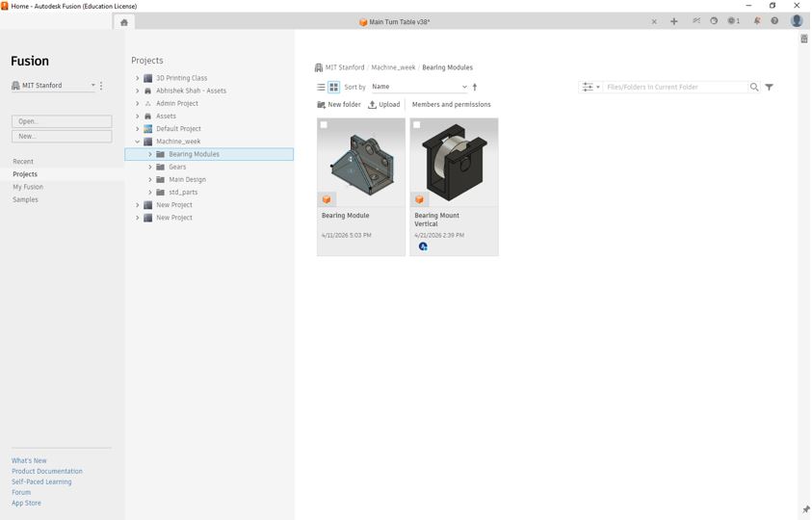
Task: Select the Main Design folder in tree
Action: coord(187,180)
